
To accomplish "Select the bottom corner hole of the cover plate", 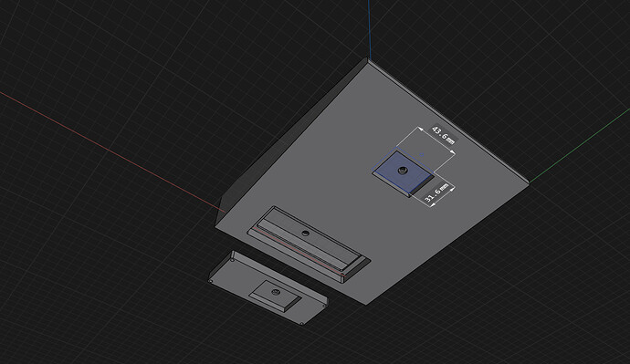I will [x=302, y=323].
